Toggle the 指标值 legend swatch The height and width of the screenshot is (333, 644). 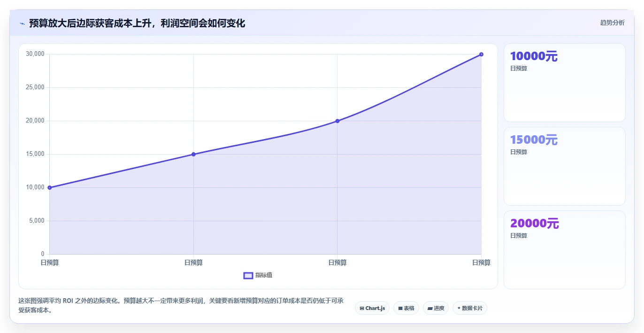(248, 275)
